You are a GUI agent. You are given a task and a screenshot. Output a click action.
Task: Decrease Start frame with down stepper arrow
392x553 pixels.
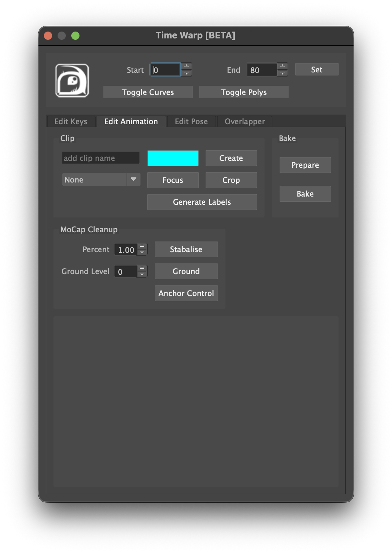186,73
